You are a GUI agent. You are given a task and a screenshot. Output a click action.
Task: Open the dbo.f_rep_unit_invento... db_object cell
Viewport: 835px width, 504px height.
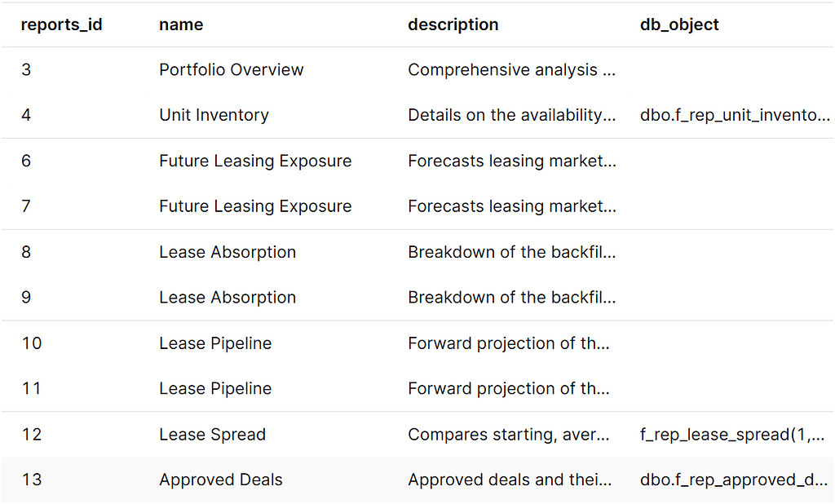tap(735, 116)
